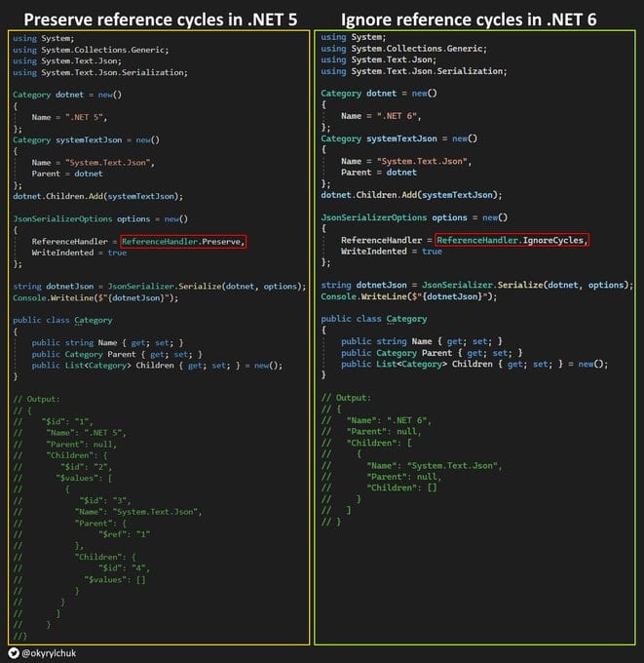Image resolution: width=644 pixels, height=663 pixels.
Task: Select ReferenceHandler.IgnoreCycles in the .NET 6 code
Action: (511, 240)
